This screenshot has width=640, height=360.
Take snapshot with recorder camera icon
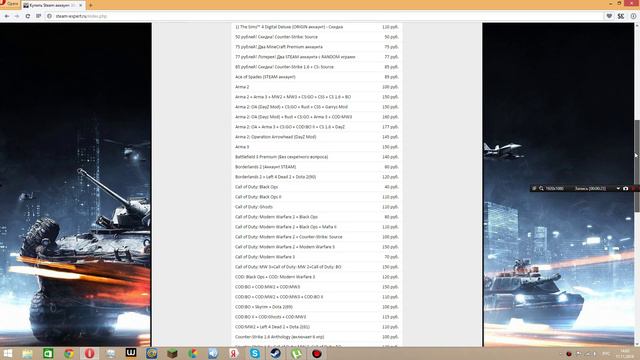tap(625, 188)
